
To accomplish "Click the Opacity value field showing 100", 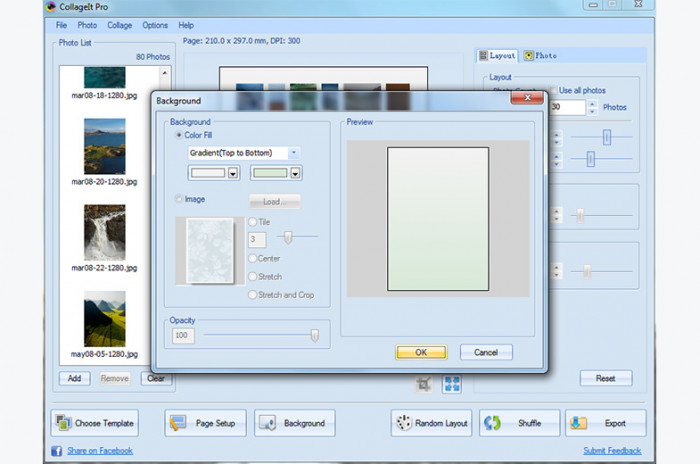I will (x=183, y=335).
